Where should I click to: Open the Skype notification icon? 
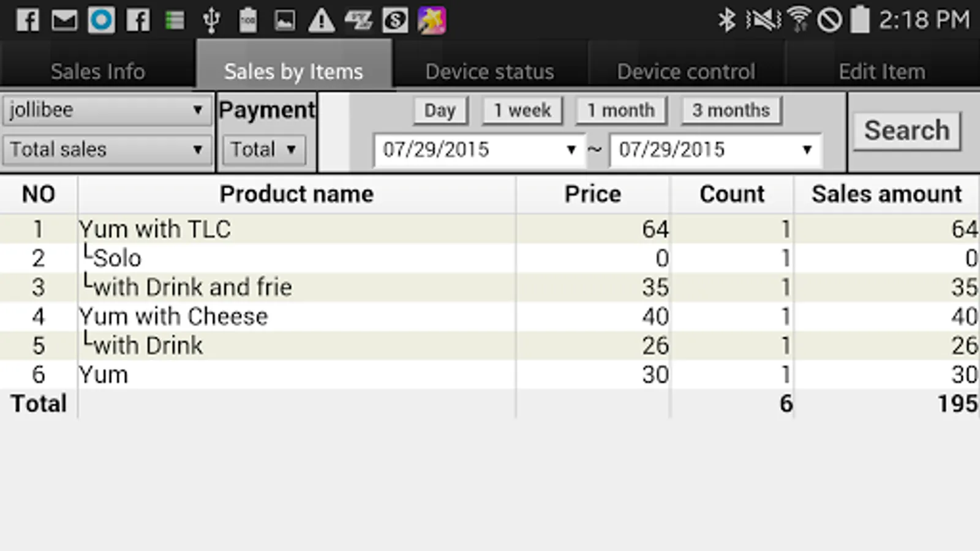[395, 20]
